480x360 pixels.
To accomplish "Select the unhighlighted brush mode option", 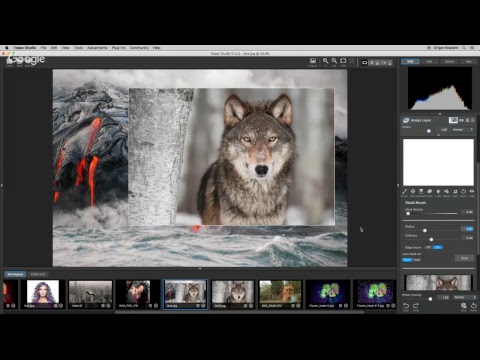I will [417, 260].
